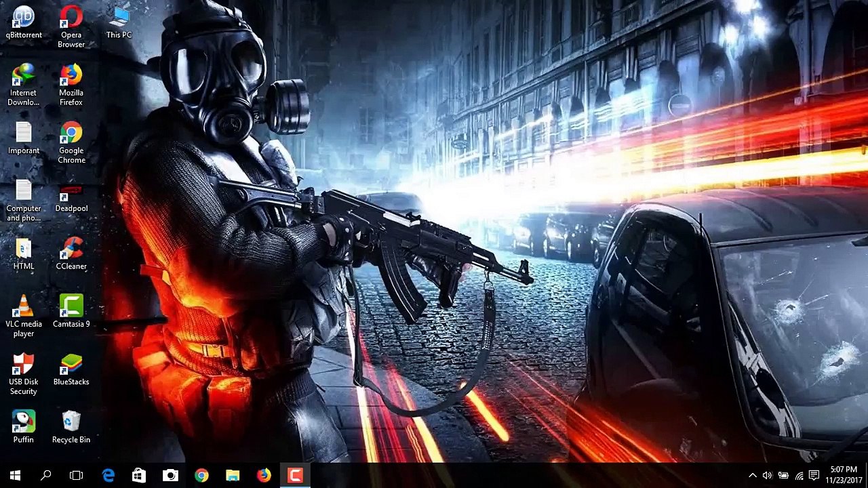Launch Google Chrome from taskbar
Image resolution: width=868 pixels, height=488 pixels.
(201, 476)
